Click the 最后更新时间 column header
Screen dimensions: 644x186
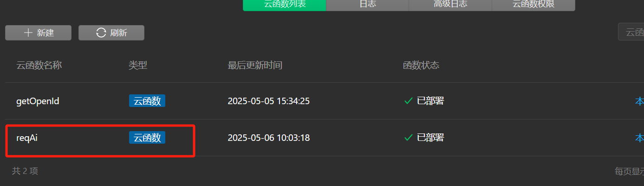tap(255, 65)
